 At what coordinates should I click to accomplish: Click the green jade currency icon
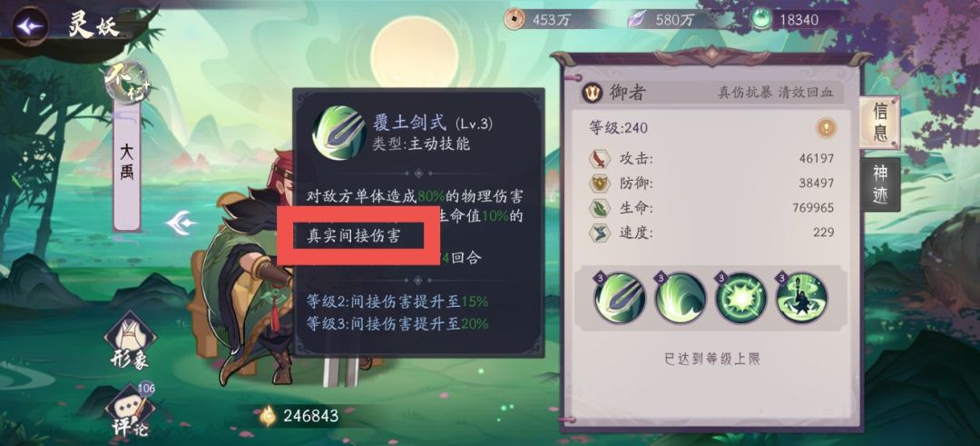(x=760, y=19)
